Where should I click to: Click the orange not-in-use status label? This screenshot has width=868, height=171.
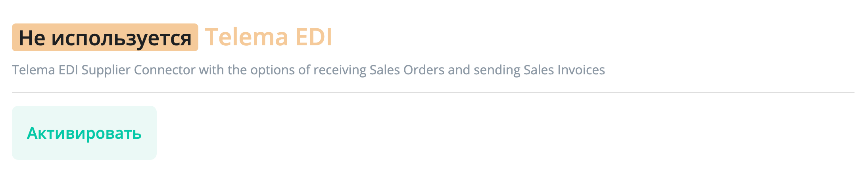(105, 38)
